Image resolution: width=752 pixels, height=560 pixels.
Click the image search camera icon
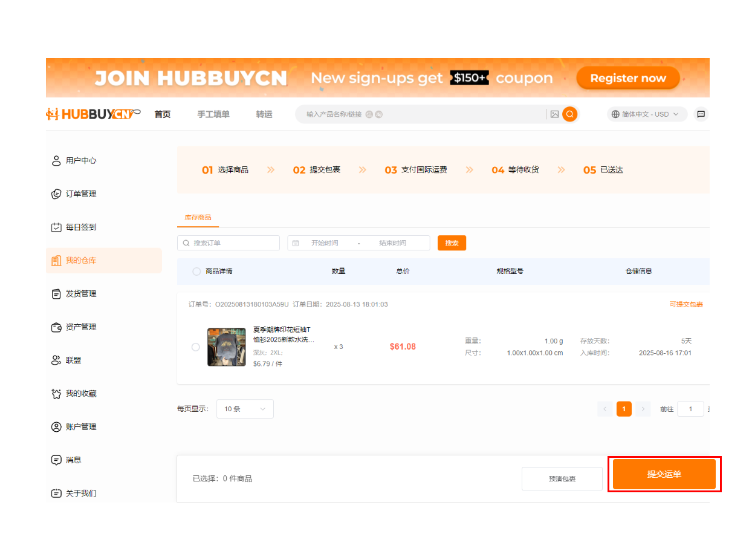pyautogui.click(x=554, y=114)
